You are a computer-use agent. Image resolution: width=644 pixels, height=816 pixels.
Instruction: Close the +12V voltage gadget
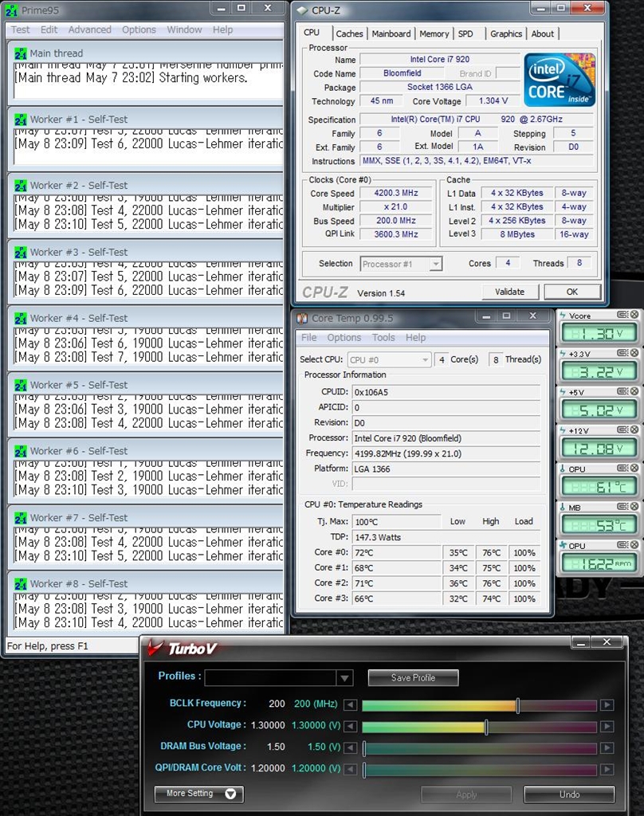pyautogui.click(x=634, y=430)
